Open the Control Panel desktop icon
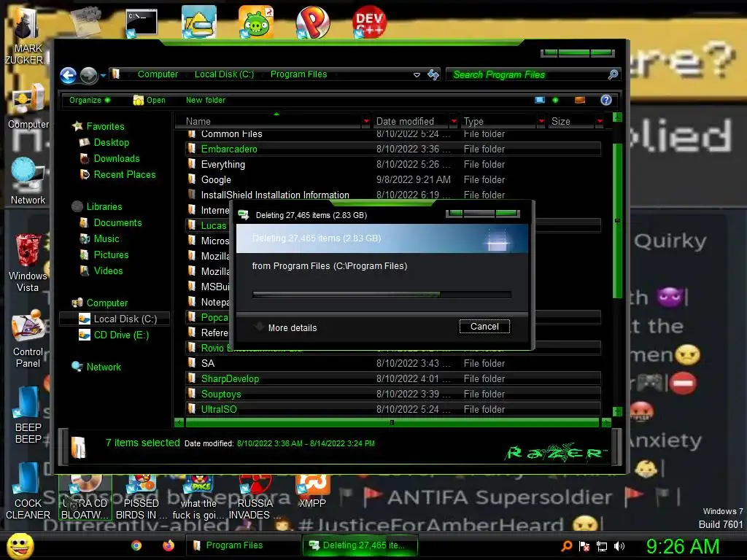Viewport: 747px width, 560px height. tap(28, 339)
